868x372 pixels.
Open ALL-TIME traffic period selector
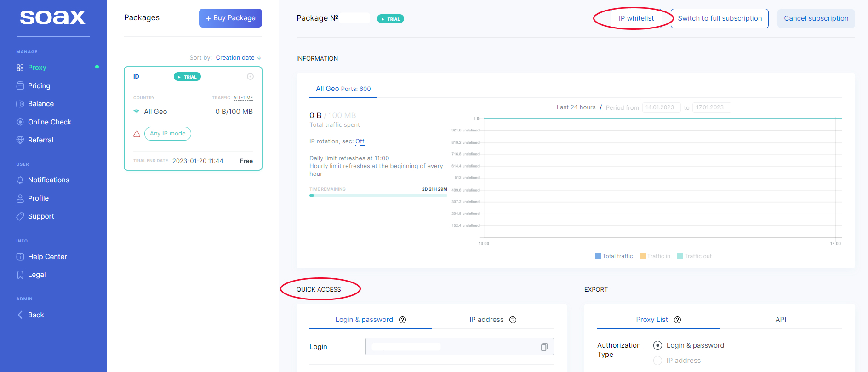tap(243, 98)
